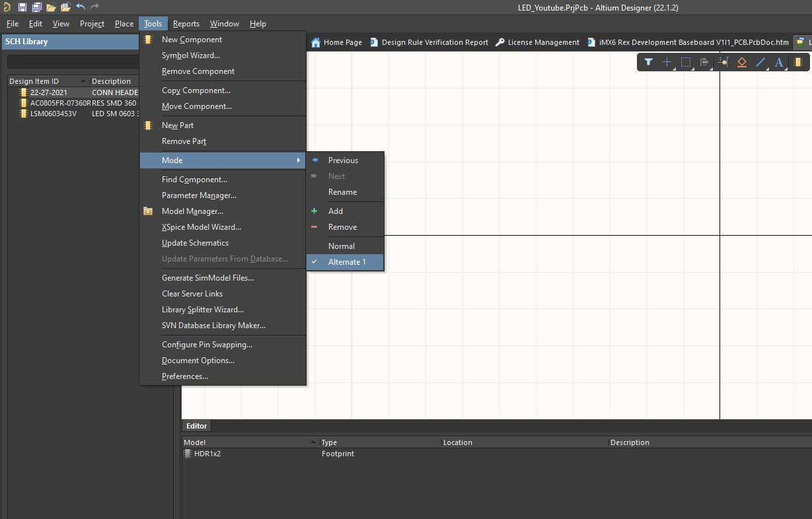Select the checked Alternate 1 mode
Screen dimensions: 812x519
pos(346,262)
